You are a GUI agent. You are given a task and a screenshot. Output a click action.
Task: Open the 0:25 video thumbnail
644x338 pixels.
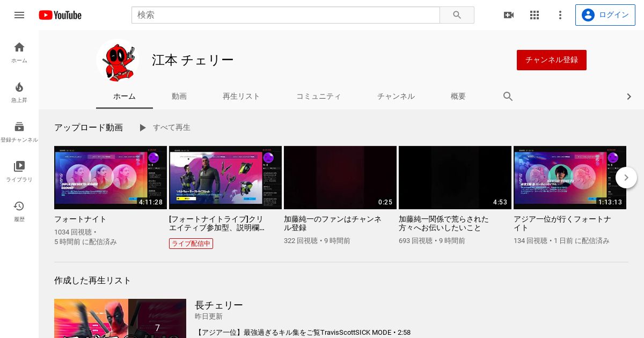click(x=340, y=178)
